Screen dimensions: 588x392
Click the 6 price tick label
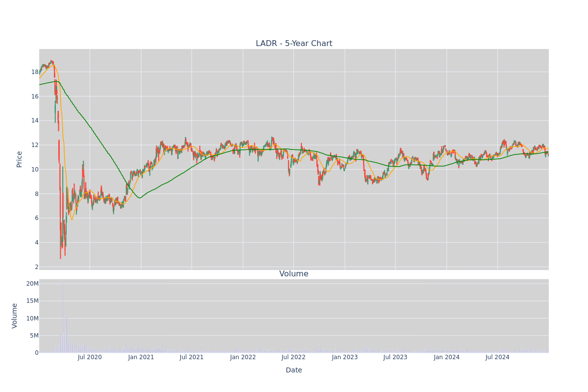click(x=37, y=218)
